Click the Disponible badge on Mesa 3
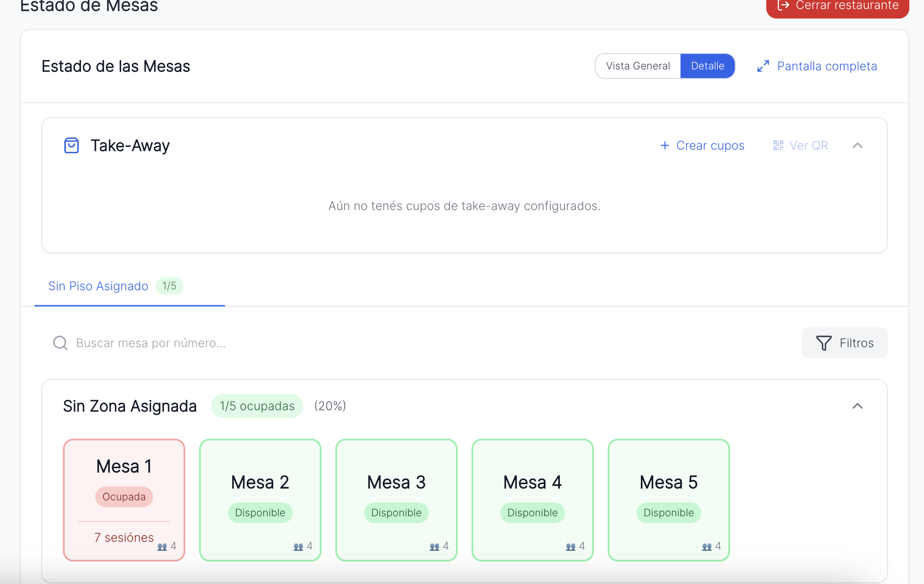 tap(396, 513)
